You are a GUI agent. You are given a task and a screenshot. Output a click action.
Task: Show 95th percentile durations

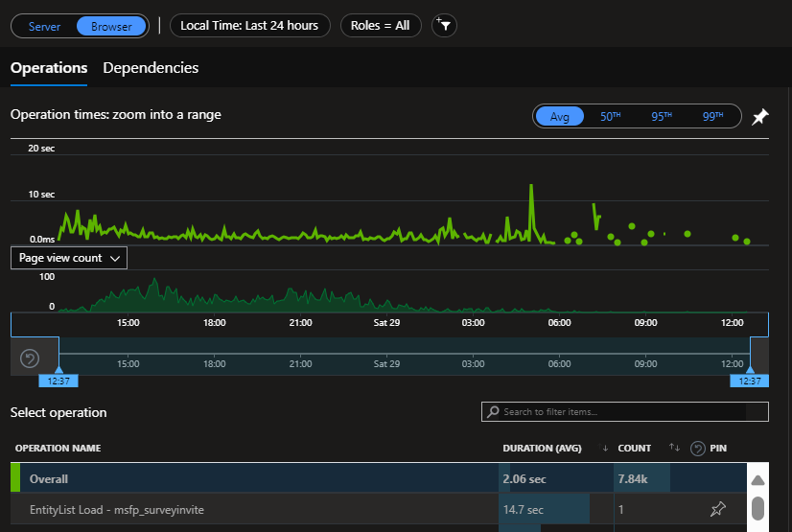tap(662, 117)
